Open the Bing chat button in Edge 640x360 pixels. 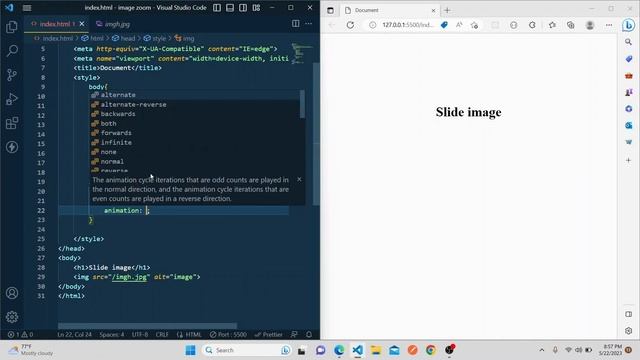[629, 25]
